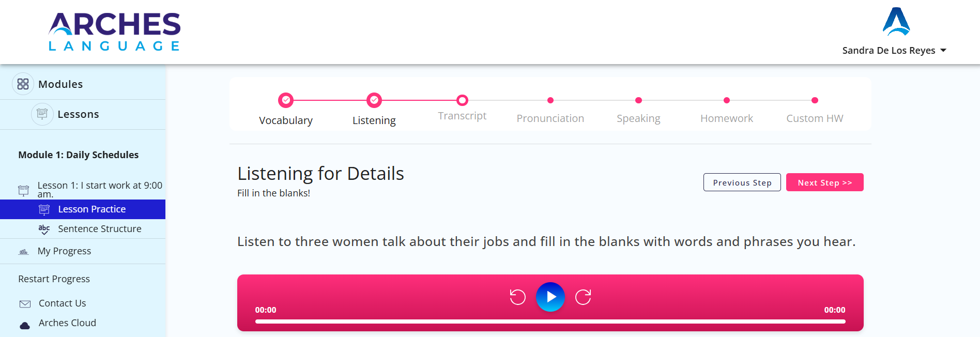Click the My Progress chart icon
The height and width of the screenshot is (337, 980).
pyautogui.click(x=23, y=252)
